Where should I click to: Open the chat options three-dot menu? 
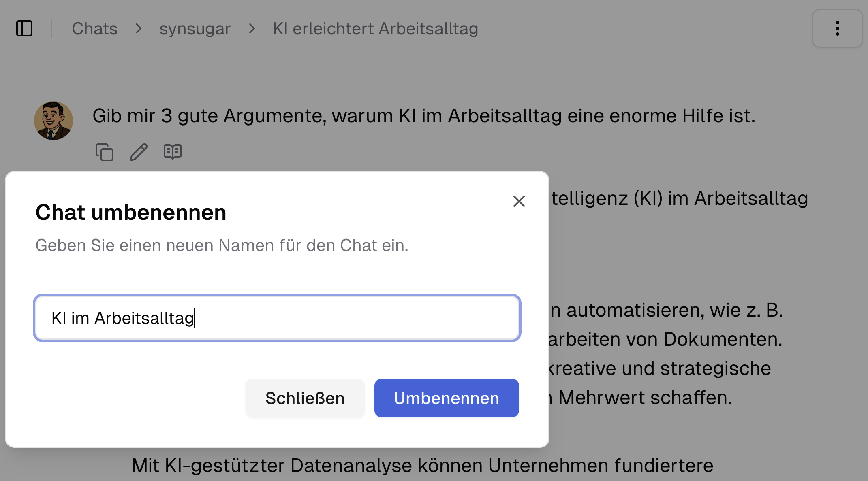click(x=837, y=28)
